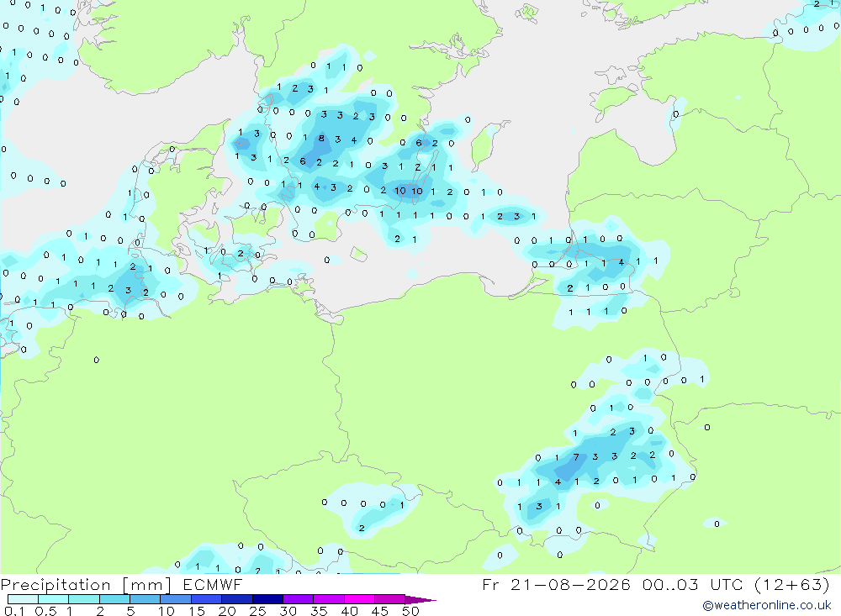
Task: Click the precipitation value 8 on the map
Action: tap(321, 139)
